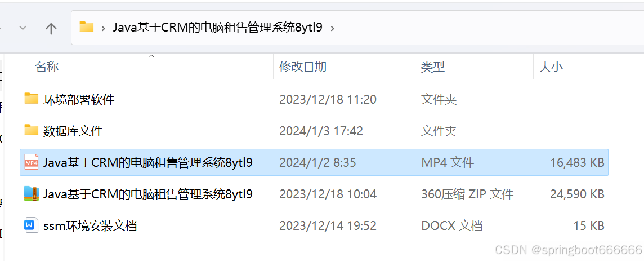Select the ssm环境安装文档 file row
Image resolution: width=644 pixels, height=261 pixels.
[x=314, y=225]
